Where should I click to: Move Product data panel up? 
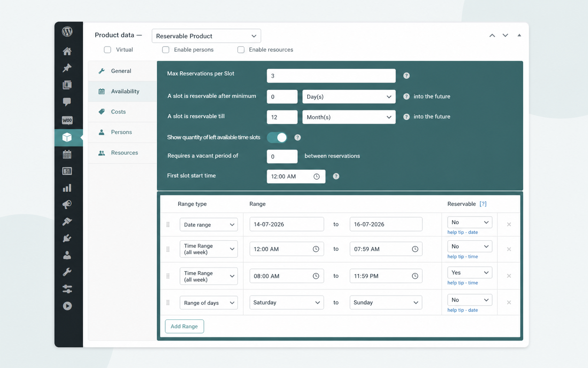[x=492, y=35]
